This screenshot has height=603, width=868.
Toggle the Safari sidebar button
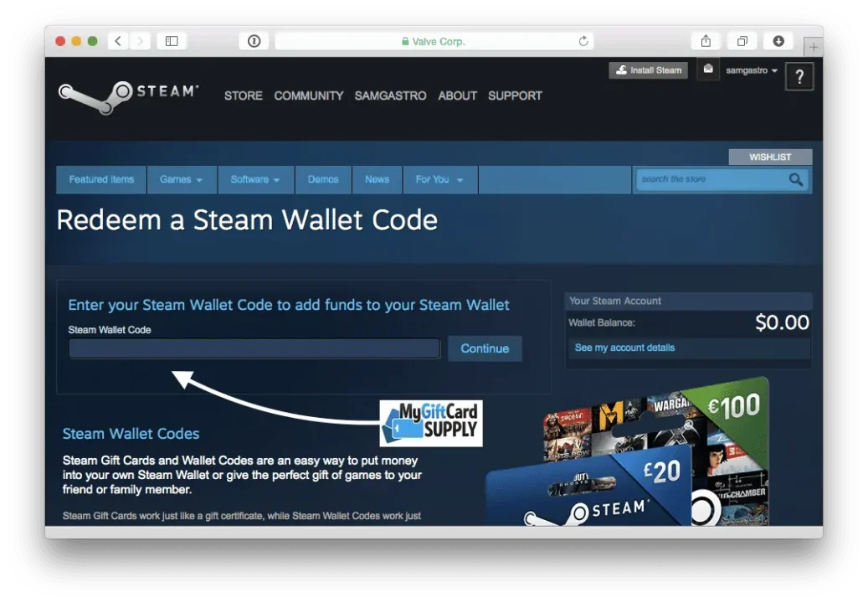point(172,41)
